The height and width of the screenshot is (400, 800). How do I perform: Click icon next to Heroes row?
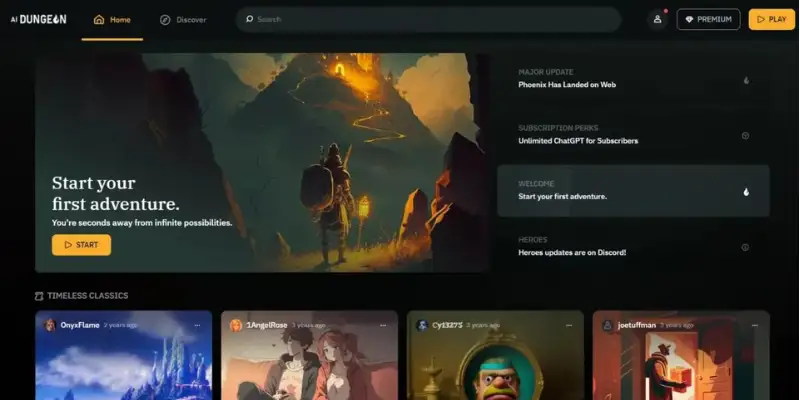pos(745,247)
